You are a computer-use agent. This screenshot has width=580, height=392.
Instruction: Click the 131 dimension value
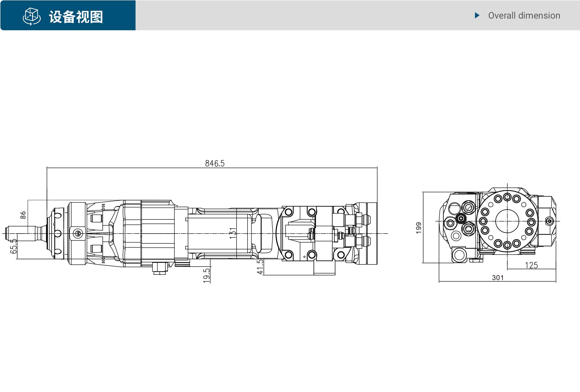(233, 233)
